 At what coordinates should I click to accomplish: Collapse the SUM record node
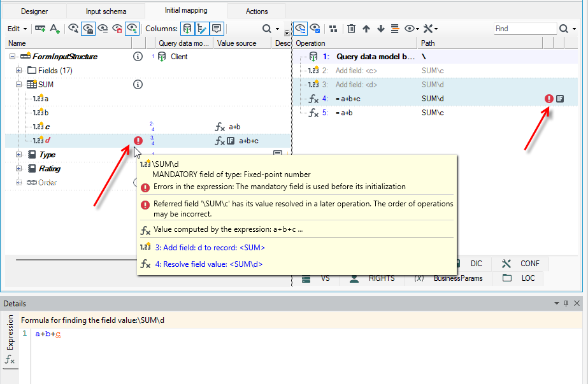[18, 84]
